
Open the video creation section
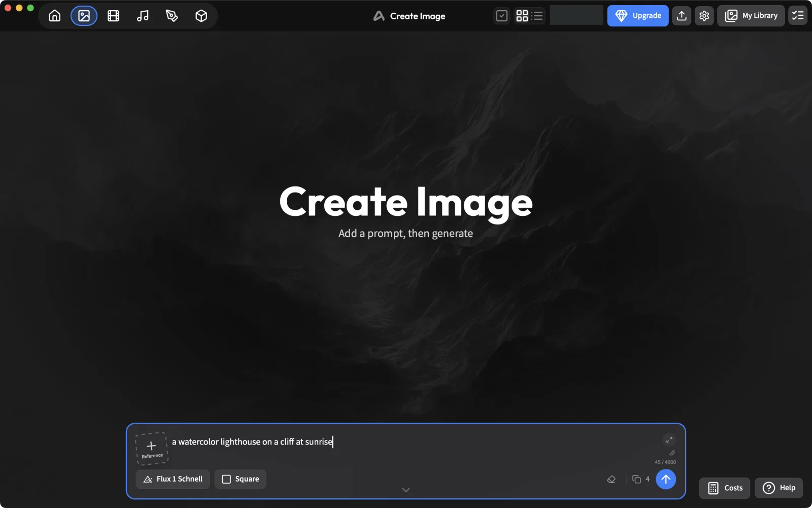click(x=113, y=16)
